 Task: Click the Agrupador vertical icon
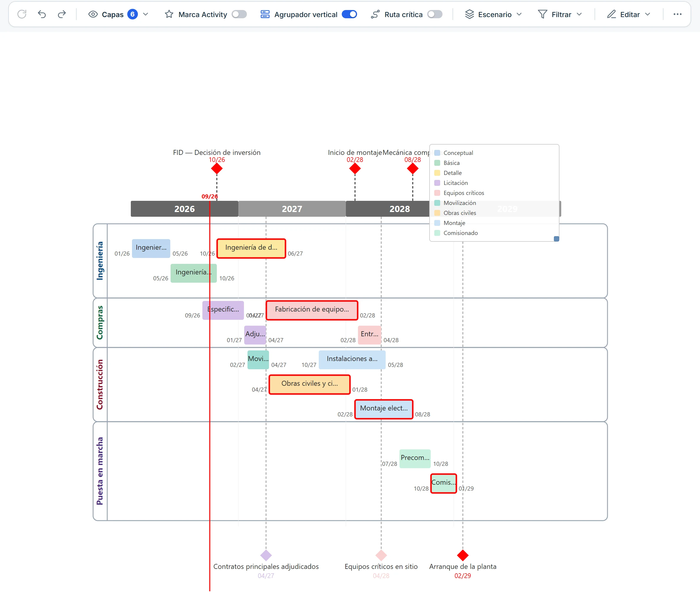pos(265,14)
